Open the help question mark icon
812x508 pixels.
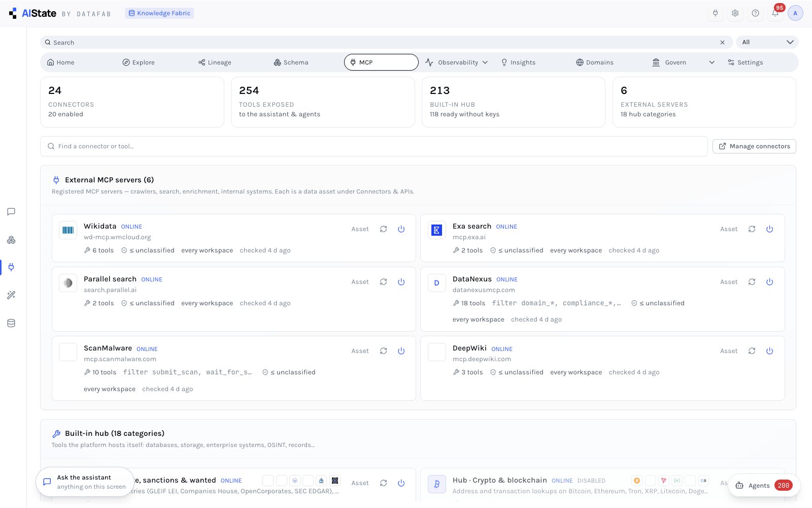coord(756,13)
